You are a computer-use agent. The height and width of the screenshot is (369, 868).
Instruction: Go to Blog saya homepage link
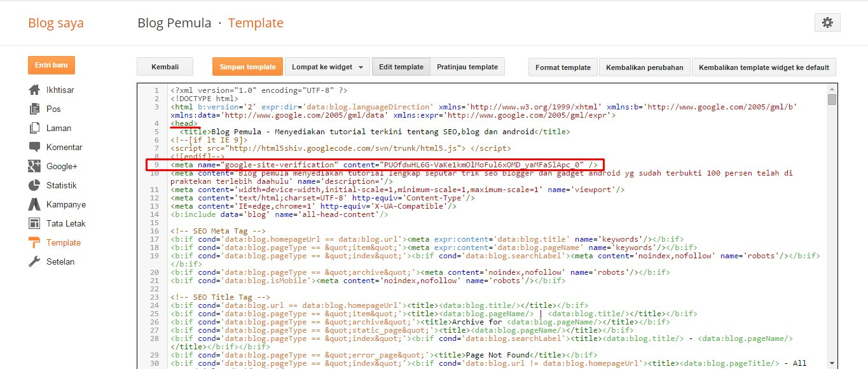[55, 22]
